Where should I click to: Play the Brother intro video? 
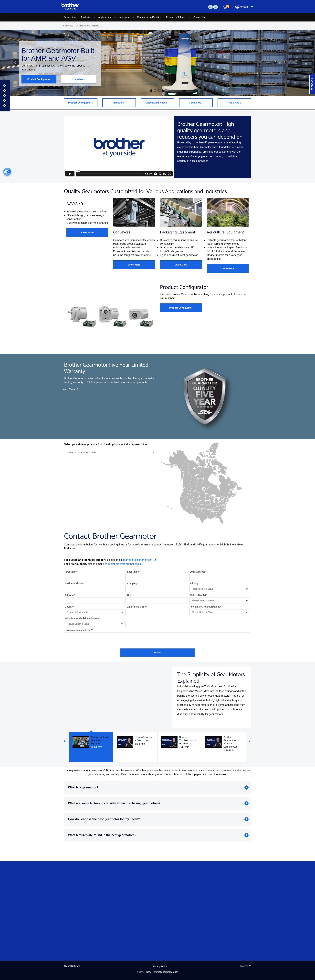pyautogui.click(x=70, y=174)
